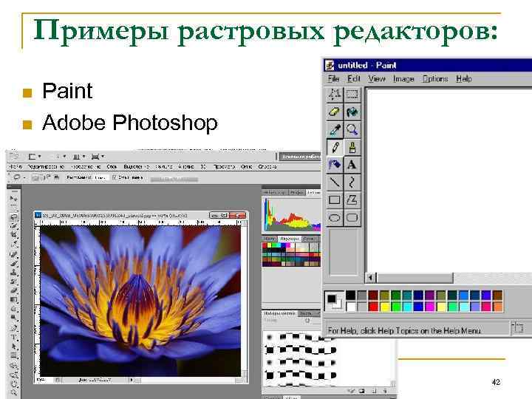Viewport: 532px width, 399px height.
Task: Click the water lily image in Photoshop document
Action: [x=140, y=301]
